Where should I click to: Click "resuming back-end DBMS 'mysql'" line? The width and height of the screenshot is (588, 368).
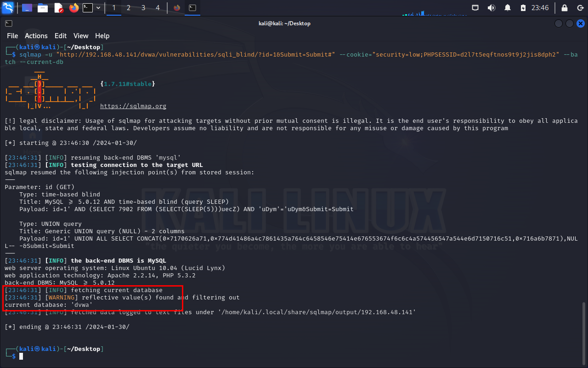coord(93,158)
